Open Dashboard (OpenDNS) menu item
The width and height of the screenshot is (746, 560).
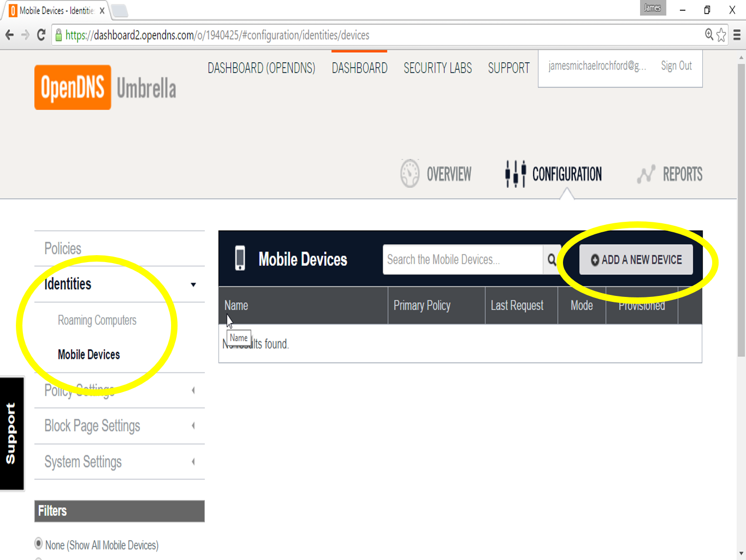tap(261, 68)
